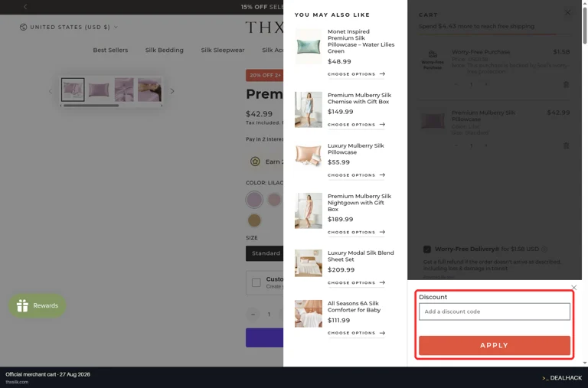Open the Luxury Mulberry Silk Pillowcase image
588x388 pixels.
(309, 155)
